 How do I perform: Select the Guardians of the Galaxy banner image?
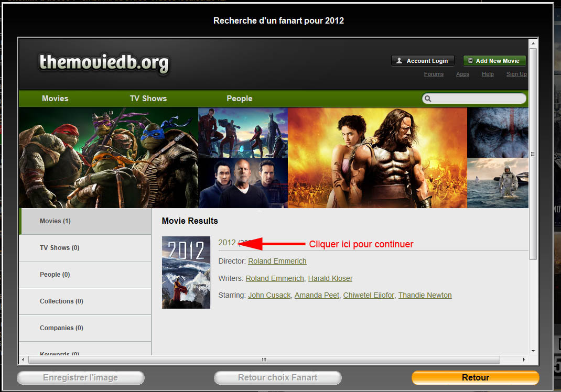point(243,133)
